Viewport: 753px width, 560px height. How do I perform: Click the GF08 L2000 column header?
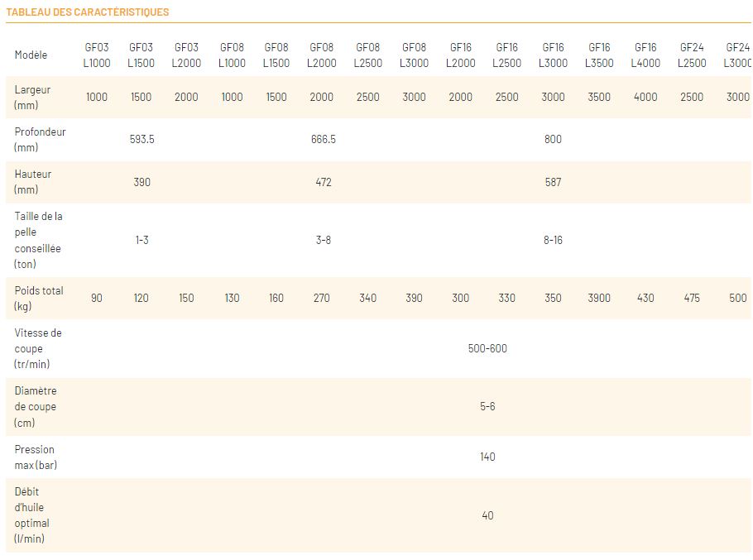tap(321, 55)
